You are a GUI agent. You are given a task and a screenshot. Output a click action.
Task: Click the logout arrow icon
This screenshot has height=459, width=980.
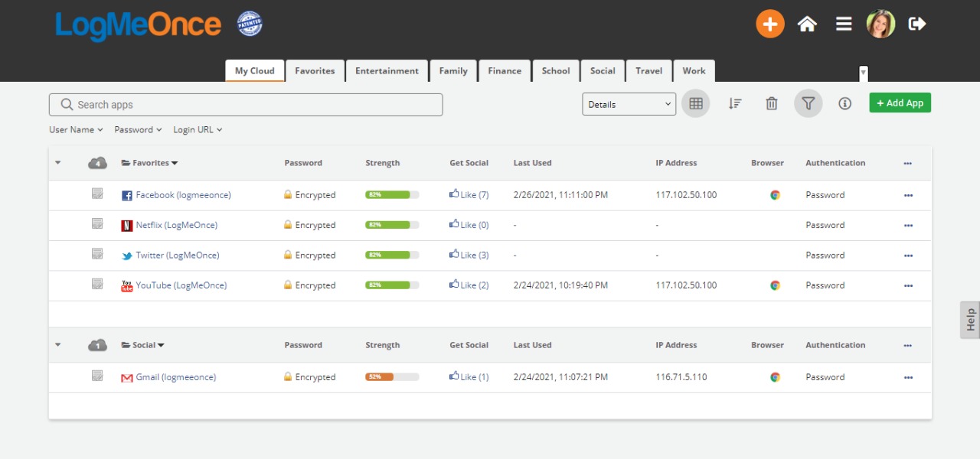coord(917,24)
